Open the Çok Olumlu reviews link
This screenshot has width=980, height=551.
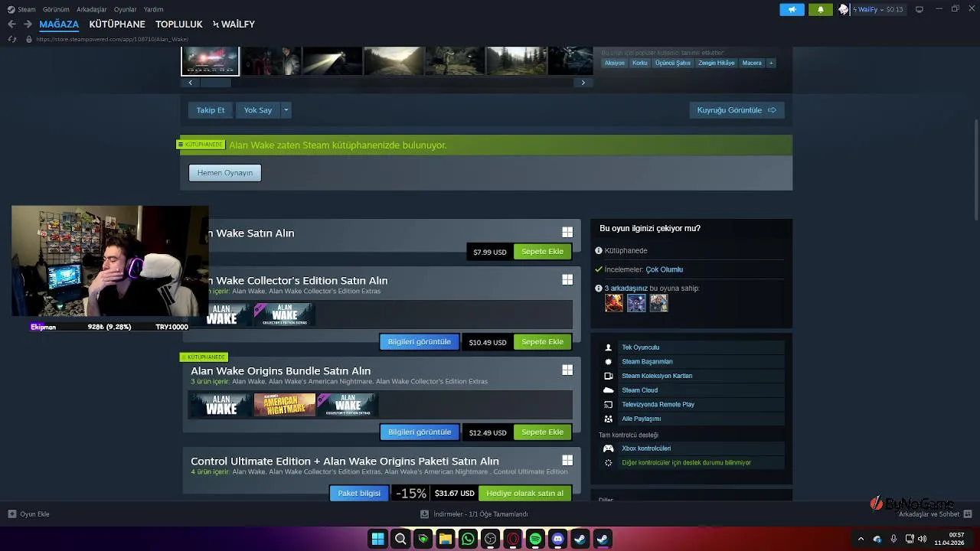(664, 269)
